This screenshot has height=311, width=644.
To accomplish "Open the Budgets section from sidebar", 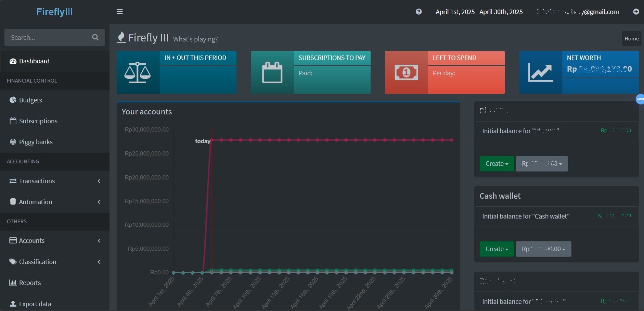I will click(31, 100).
